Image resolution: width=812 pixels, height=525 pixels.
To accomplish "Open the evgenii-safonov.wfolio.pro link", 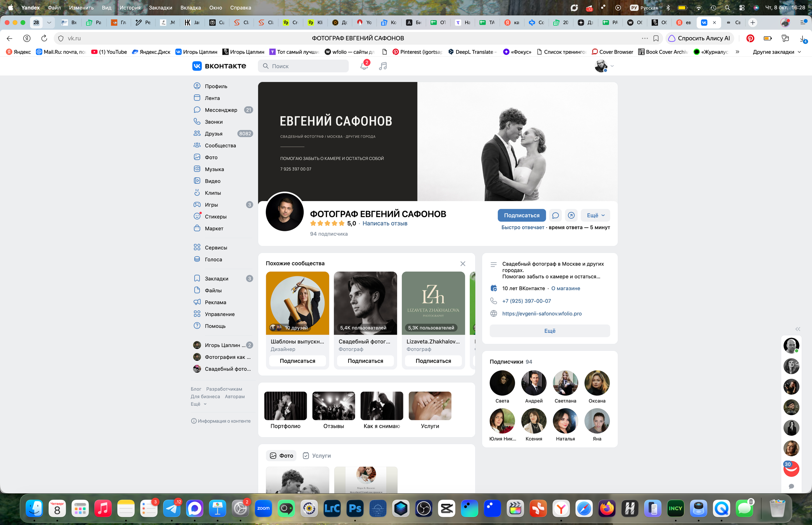I will click(542, 314).
